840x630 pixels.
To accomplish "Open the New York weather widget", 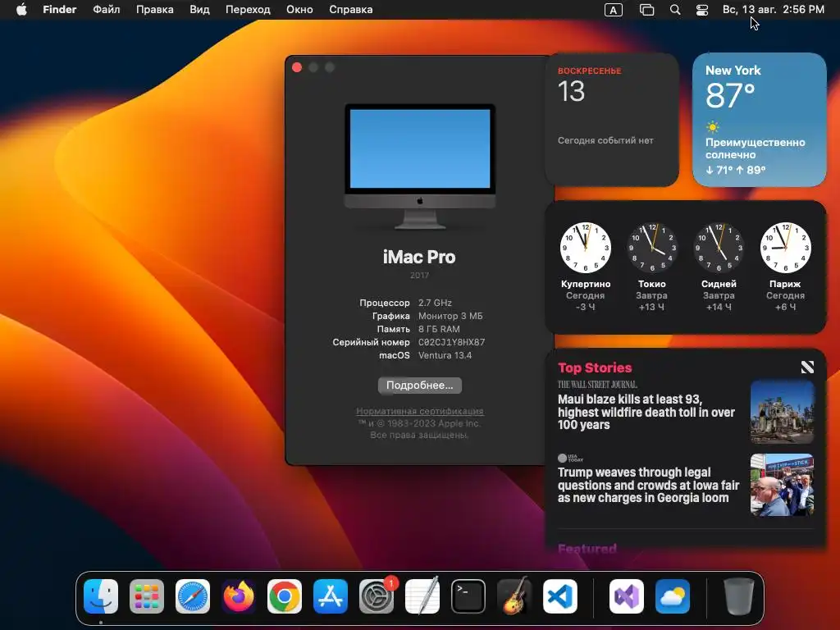I will [759, 120].
